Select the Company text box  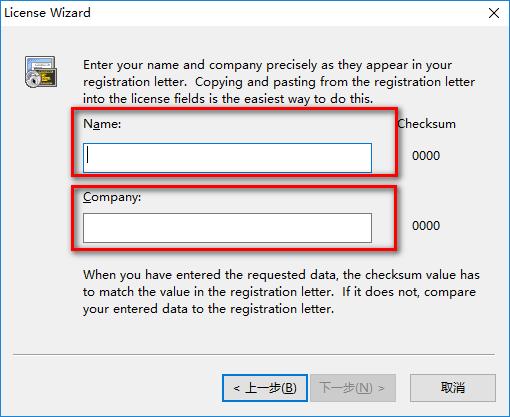(x=227, y=228)
